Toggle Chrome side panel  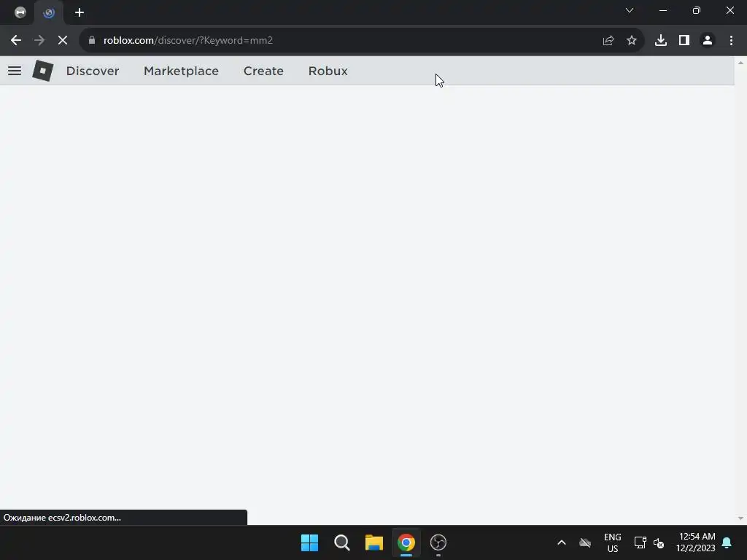(x=684, y=41)
